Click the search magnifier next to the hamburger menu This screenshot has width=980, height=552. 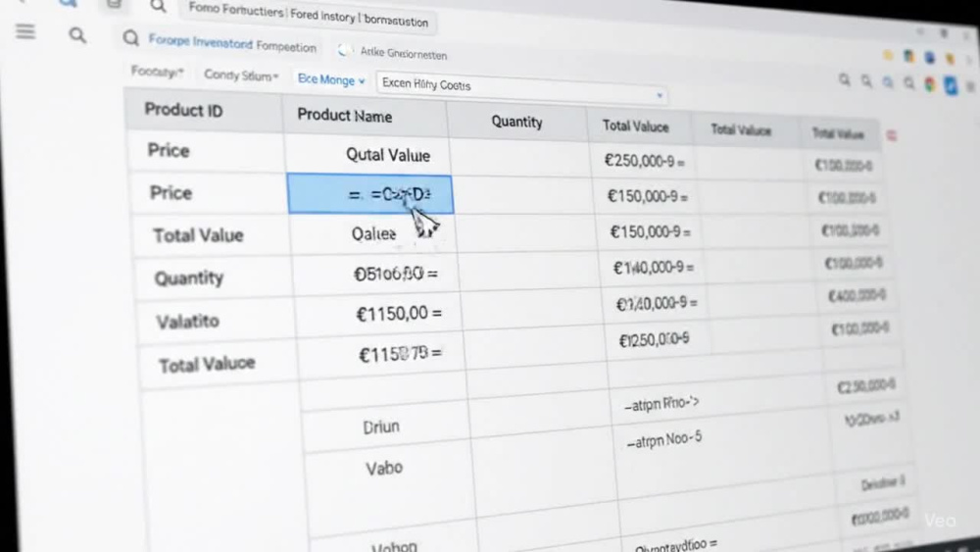pyautogui.click(x=76, y=35)
